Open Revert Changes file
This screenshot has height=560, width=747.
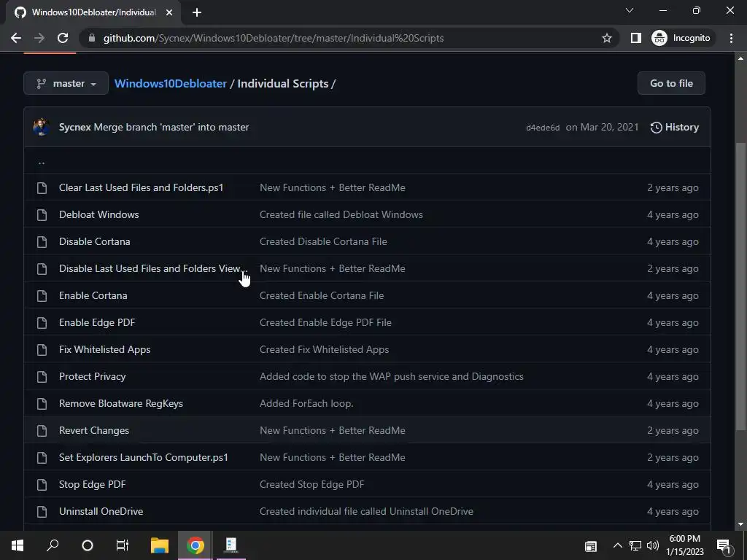pyautogui.click(x=94, y=430)
